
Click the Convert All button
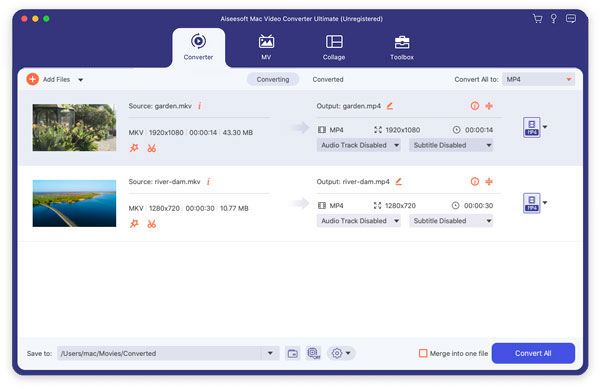pos(533,353)
